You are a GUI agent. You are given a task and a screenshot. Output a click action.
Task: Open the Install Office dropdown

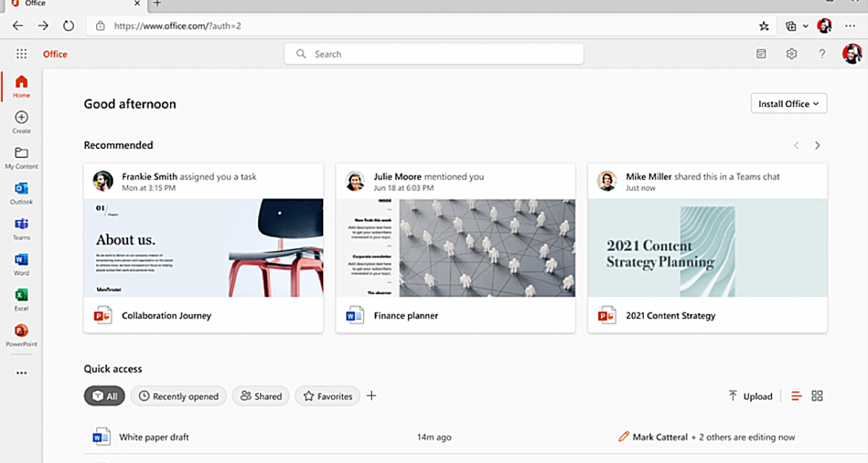(x=788, y=103)
